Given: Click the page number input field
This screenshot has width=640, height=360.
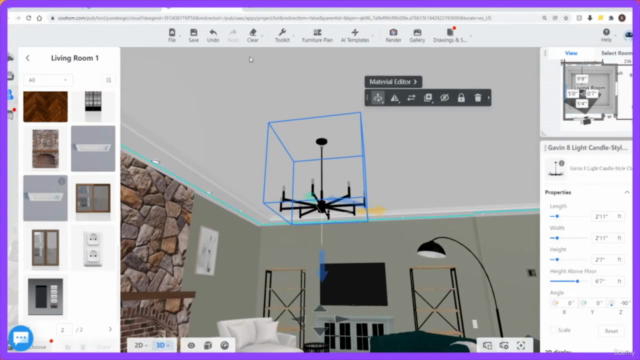Looking at the screenshot, I should 64,330.
